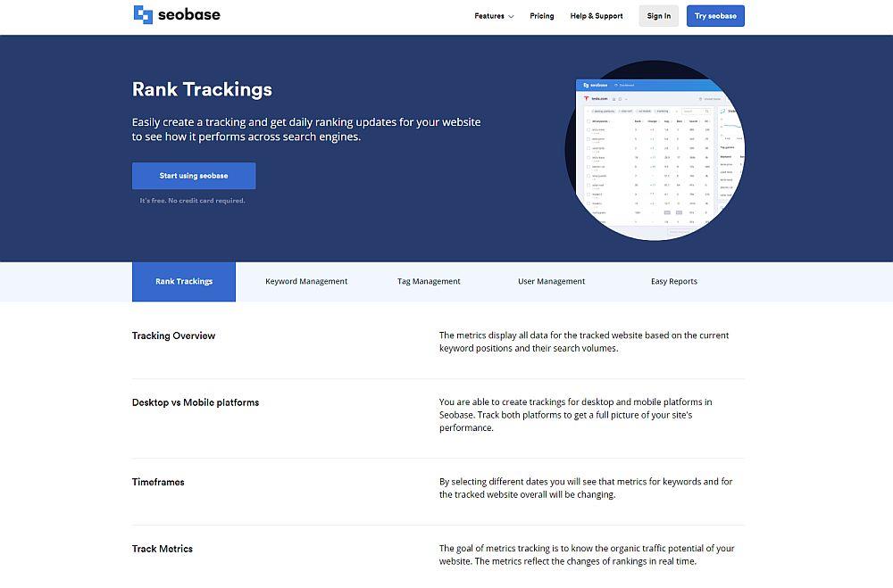The height and width of the screenshot is (588, 893).
Task: Click the globe icon near Global trends in preview
Action: click(701, 99)
